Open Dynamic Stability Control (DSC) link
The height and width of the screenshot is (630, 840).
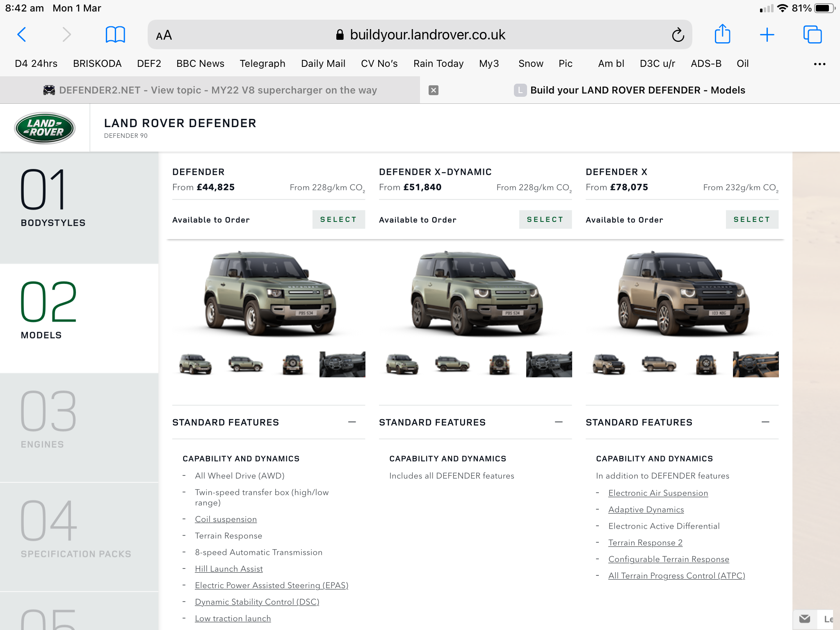coord(257,602)
